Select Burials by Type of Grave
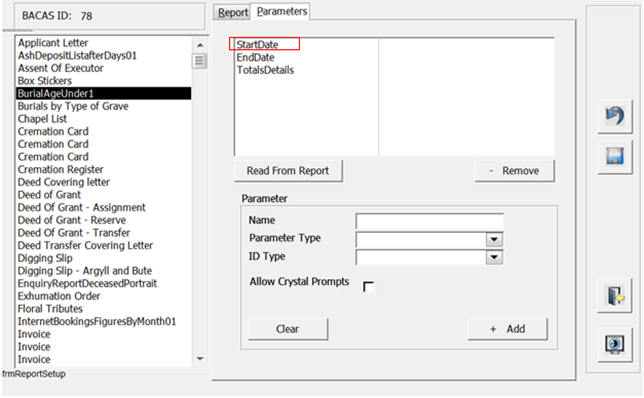Screen dimensions: 644x398 [104, 106]
